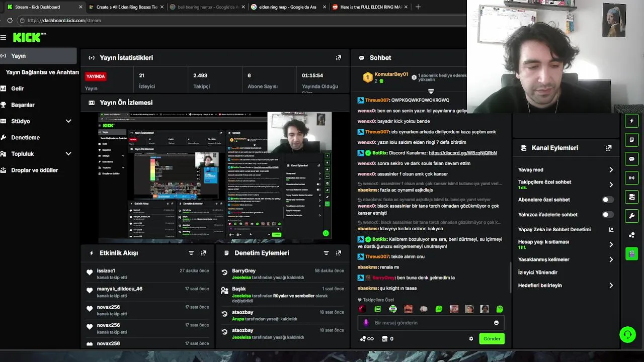Open the hamburger menu beside the KICK logo

coord(4,38)
